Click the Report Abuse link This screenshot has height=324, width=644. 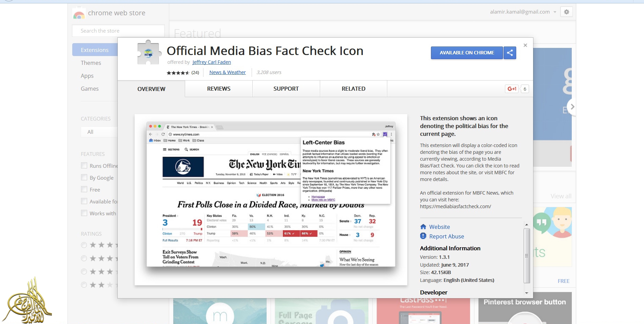(x=447, y=236)
